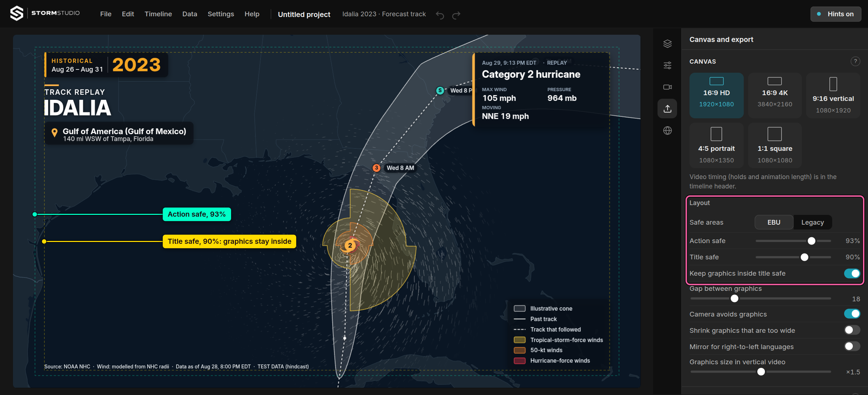Click the Tropical-storm-force winds legend entry
The image size is (868, 395).
coord(558,340)
